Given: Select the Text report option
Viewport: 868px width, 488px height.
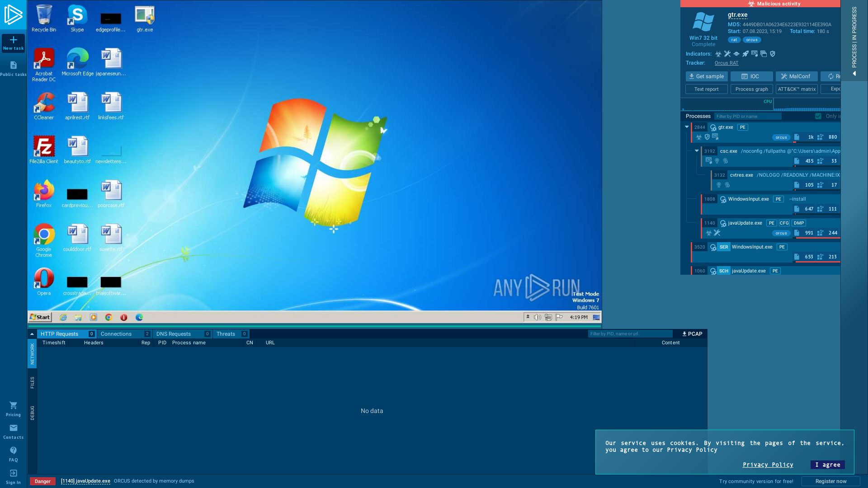Looking at the screenshot, I should click(x=706, y=88).
